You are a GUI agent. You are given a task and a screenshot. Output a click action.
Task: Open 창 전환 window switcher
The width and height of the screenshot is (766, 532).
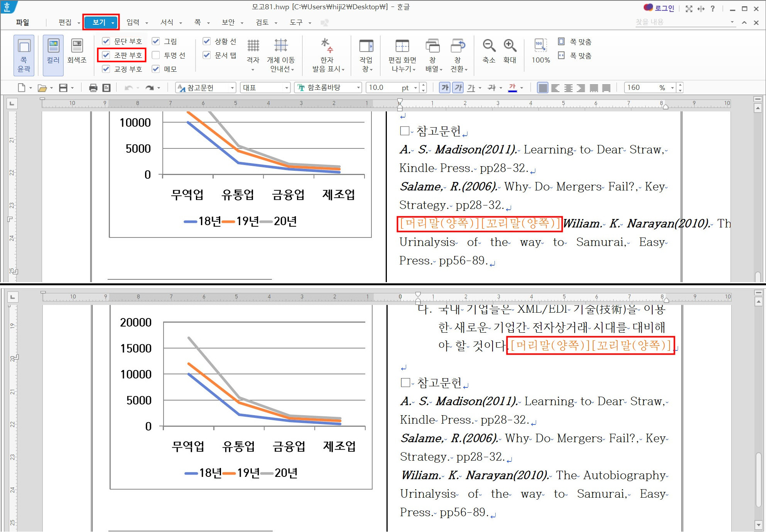point(458,55)
